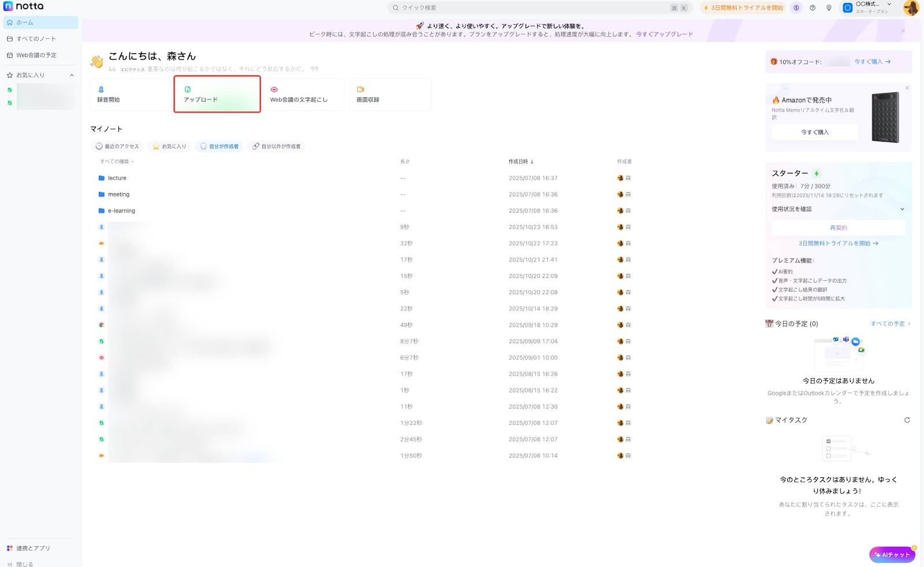Screen dimensions: 924x567
Task: Open the lecture folder
Action: point(117,178)
